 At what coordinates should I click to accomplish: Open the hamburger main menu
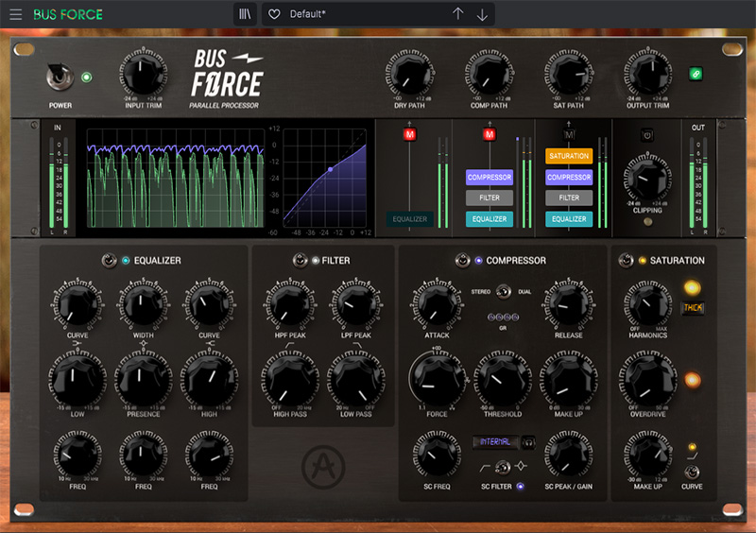click(16, 14)
